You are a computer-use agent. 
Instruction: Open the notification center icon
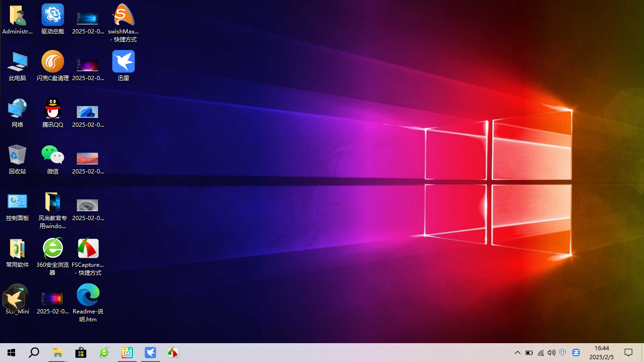628,353
